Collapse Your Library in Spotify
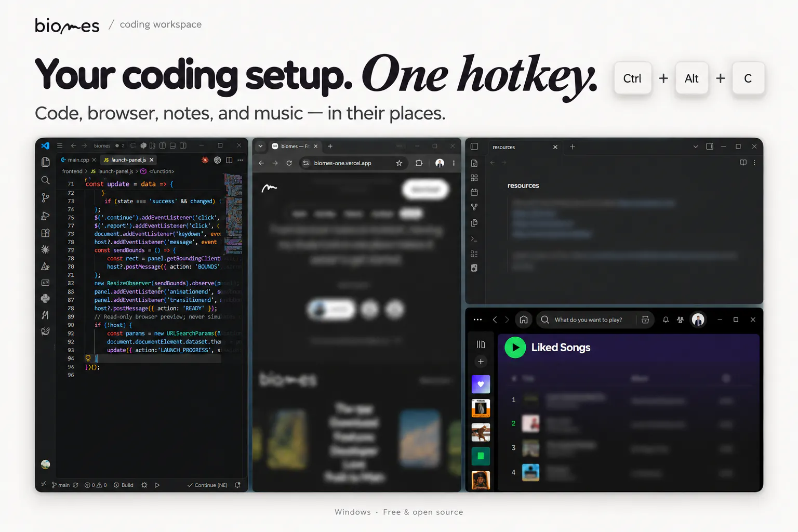Image resolution: width=798 pixels, height=532 pixels. (x=481, y=344)
